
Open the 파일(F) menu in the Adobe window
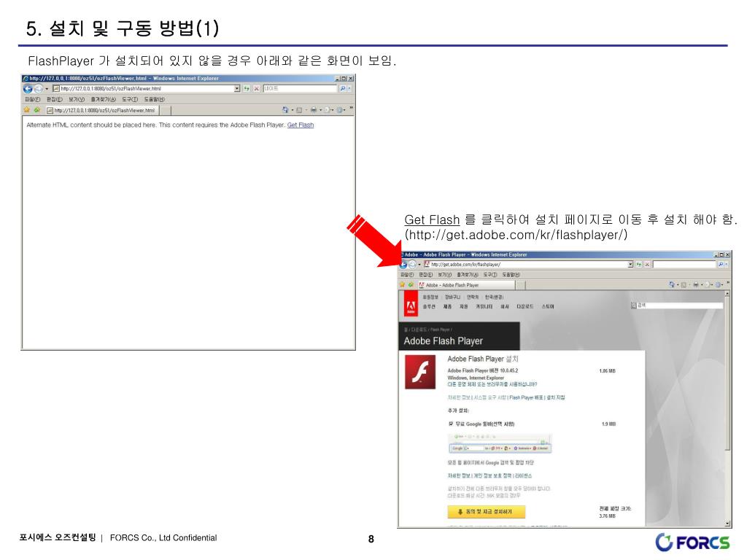407,275
